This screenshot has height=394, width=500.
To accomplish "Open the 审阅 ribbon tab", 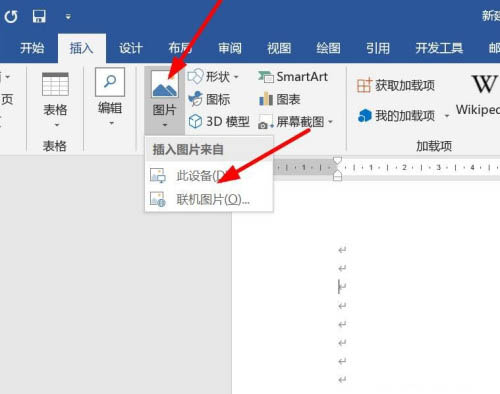I will 230,48.
